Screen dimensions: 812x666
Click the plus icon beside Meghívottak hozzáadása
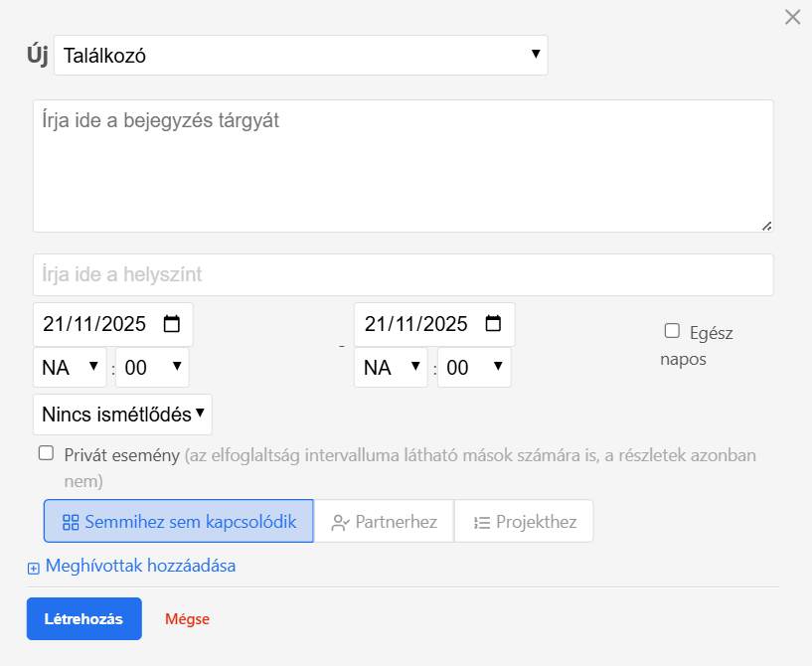tap(33, 567)
